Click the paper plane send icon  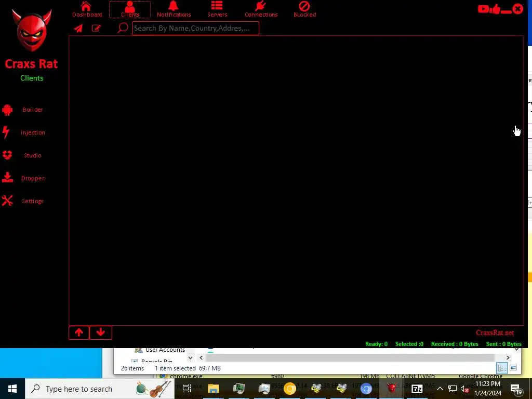tap(78, 28)
